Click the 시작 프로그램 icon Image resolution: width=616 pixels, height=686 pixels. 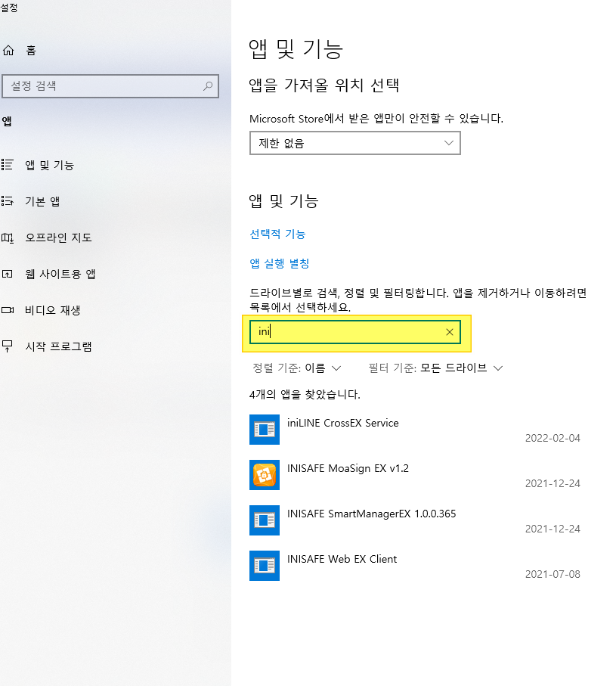(8, 346)
